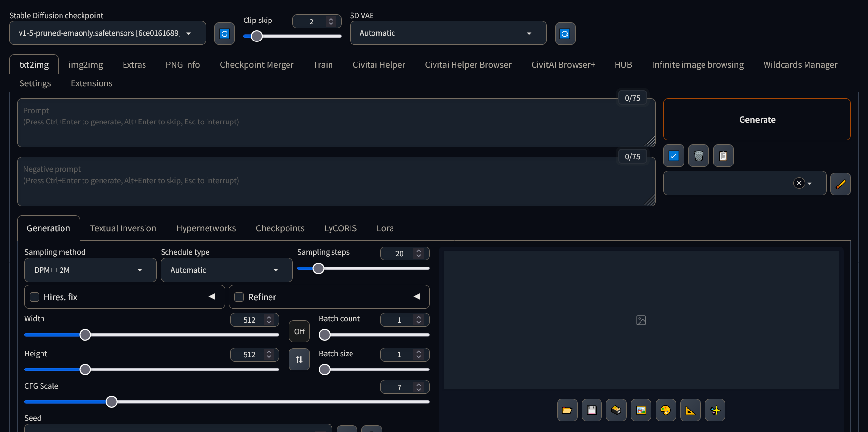Select the Generation tab
The width and height of the screenshot is (868, 432).
48,228
